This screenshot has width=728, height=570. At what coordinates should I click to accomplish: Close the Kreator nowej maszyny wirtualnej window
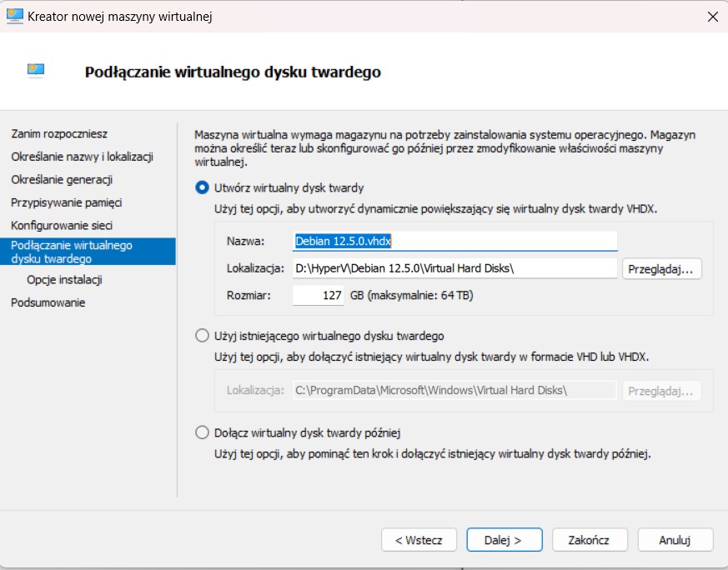(713, 17)
